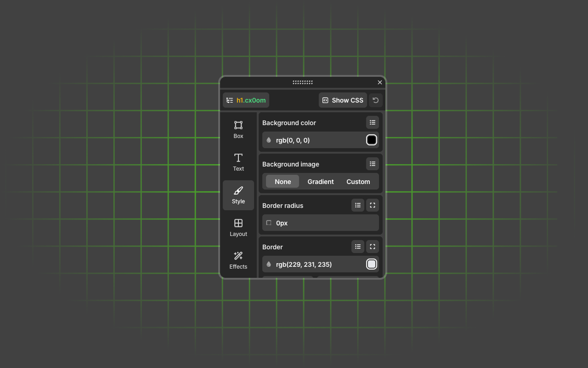Screen dimensions: 588x368
Task: Expand Border individual sides
Action: click(x=373, y=247)
